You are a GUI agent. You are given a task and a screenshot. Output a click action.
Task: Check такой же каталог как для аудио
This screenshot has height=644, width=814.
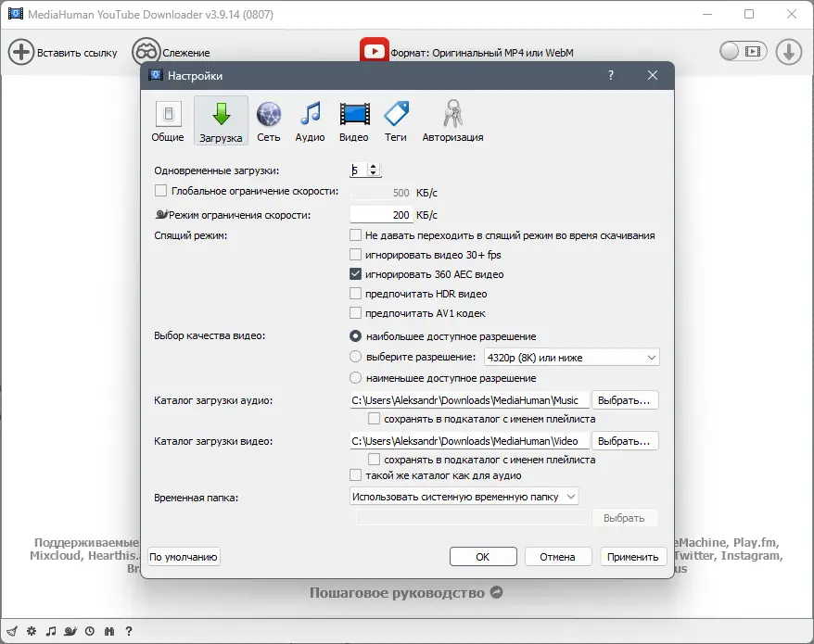(356, 474)
